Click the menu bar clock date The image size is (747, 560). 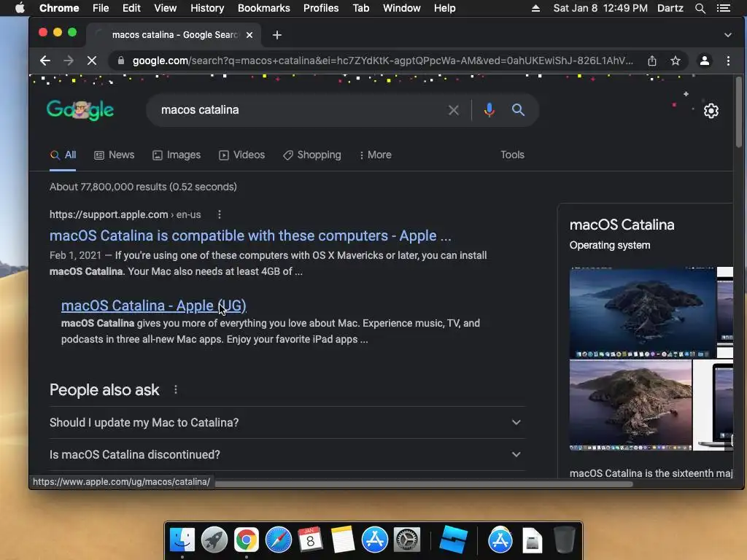[600, 8]
